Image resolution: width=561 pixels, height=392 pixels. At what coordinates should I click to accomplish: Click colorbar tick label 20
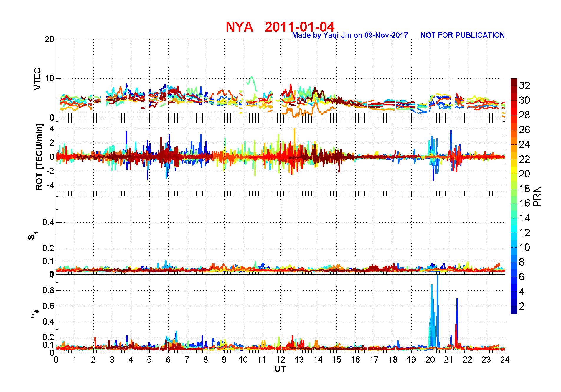click(524, 174)
